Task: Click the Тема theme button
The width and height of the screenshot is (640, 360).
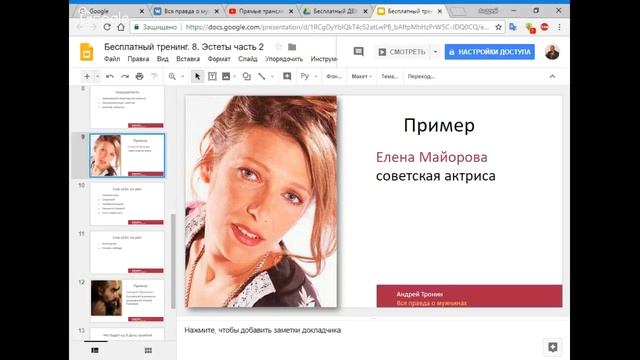Action: point(389,76)
